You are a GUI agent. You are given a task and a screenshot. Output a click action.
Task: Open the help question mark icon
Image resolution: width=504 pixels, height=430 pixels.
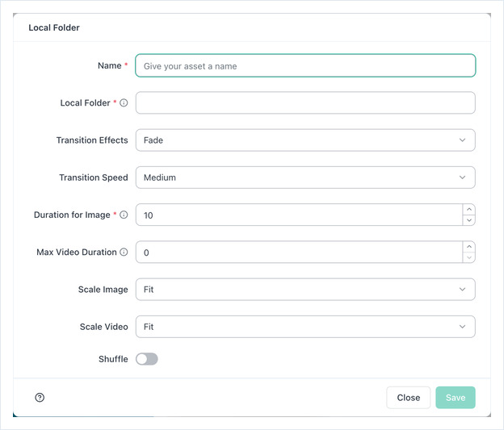click(40, 398)
